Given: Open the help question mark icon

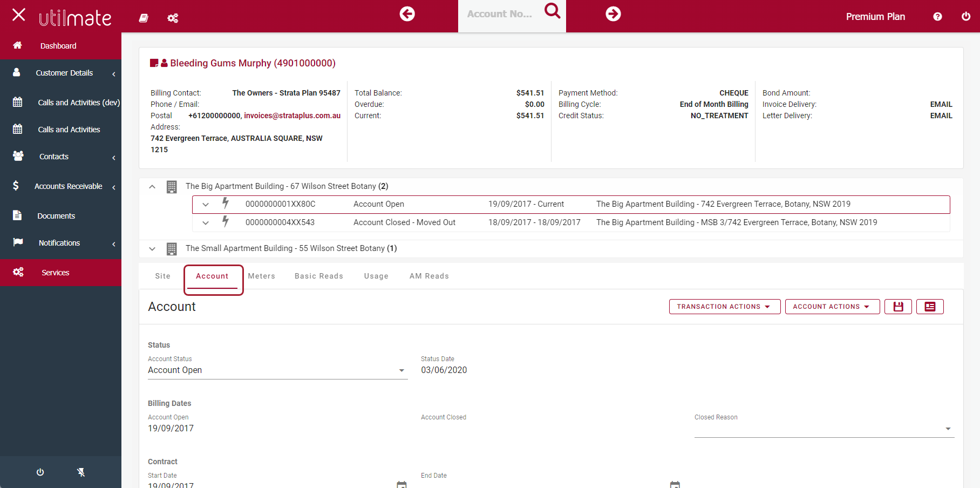Looking at the screenshot, I should (x=937, y=17).
